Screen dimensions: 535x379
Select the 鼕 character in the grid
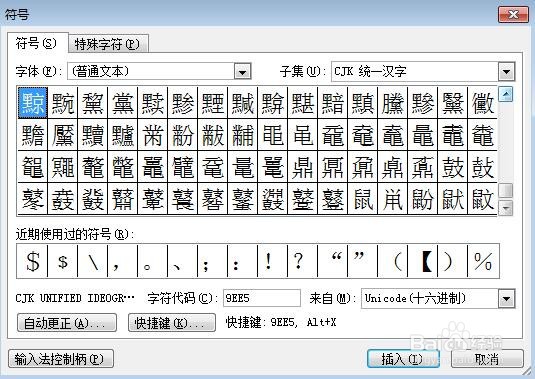tap(33, 199)
